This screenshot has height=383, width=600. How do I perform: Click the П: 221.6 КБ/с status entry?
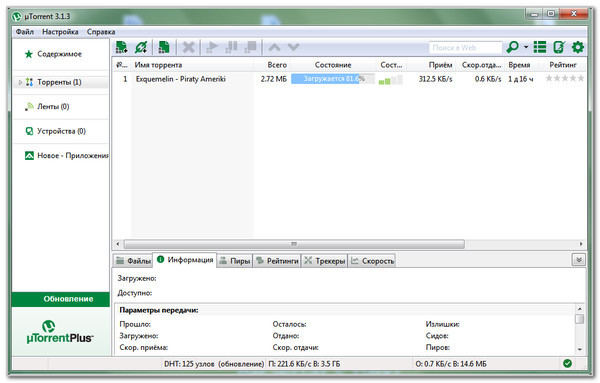tap(304, 364)
